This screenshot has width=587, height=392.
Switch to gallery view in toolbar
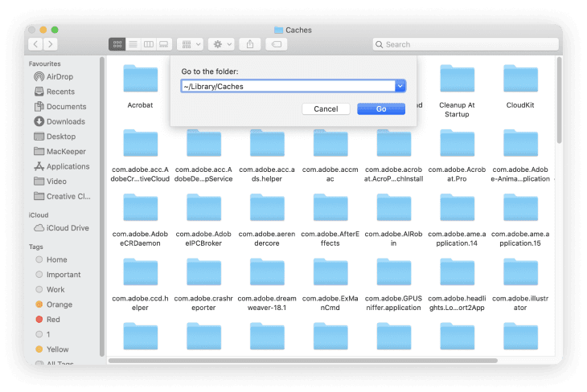[x=163, y=44]
